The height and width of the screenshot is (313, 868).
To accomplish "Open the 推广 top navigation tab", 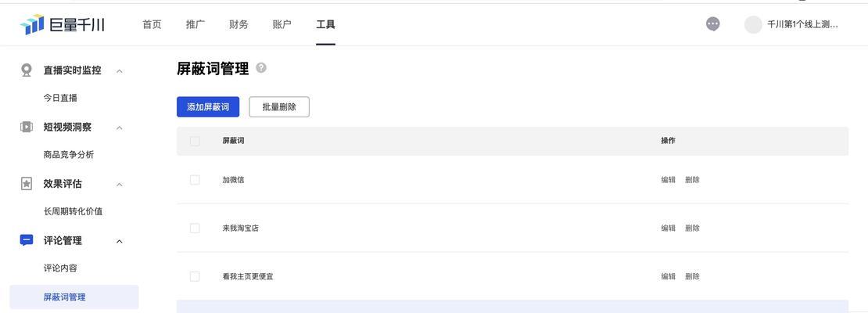I will coord(195,24).
